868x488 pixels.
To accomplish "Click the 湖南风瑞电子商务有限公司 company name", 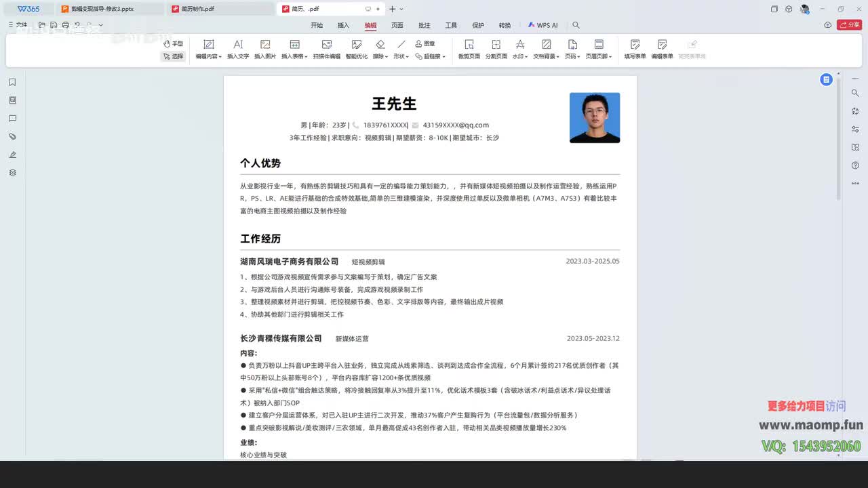I will (x=290, y=262).
